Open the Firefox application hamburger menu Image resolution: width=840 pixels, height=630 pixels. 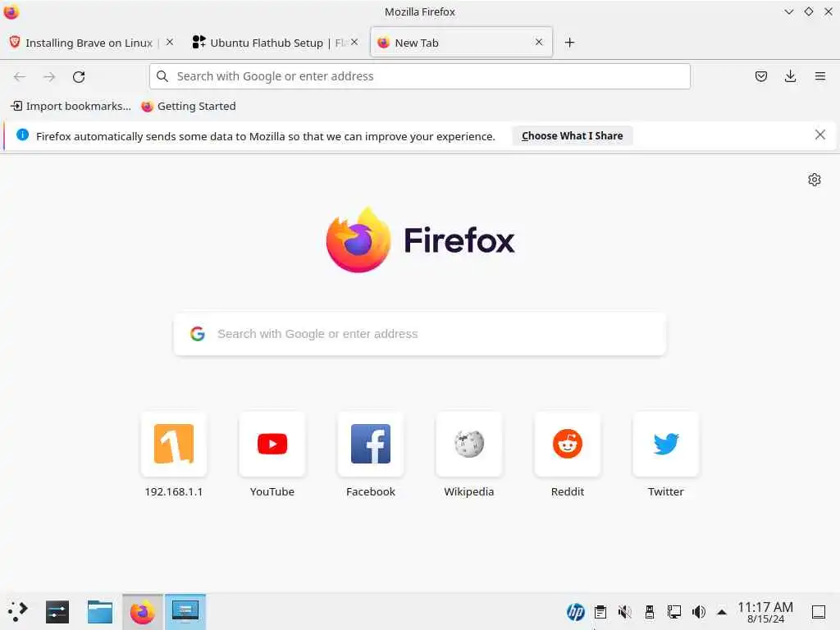click(x=819, y=76)
